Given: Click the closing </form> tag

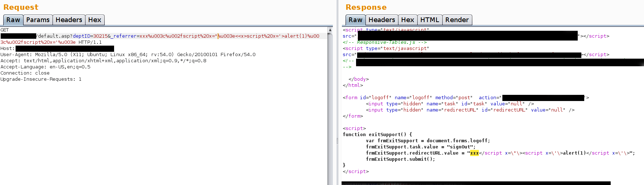Looking at the screenshot, I should point(353,116).
